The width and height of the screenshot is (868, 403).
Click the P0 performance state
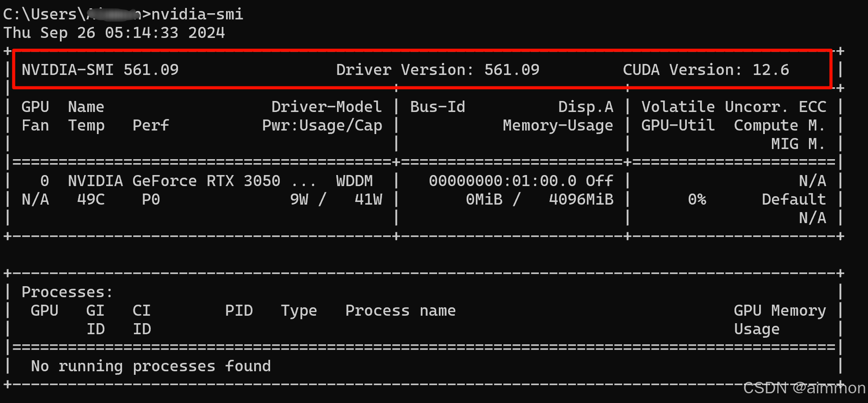click(151, 199)
